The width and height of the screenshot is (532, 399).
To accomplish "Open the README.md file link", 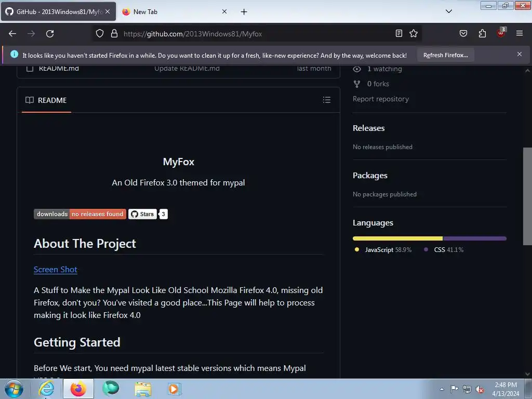I will click(59, 68).
